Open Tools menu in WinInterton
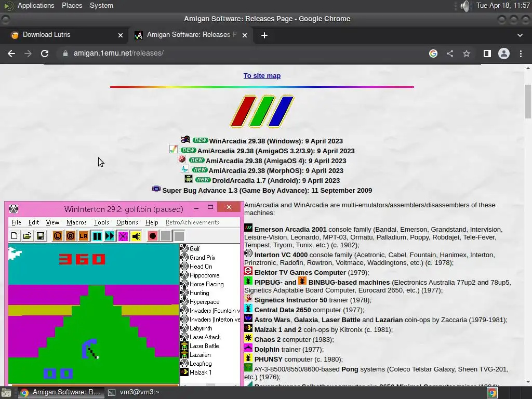Image resolution: width=532 pixels, height=399 pixels. [x=101, y=222]
